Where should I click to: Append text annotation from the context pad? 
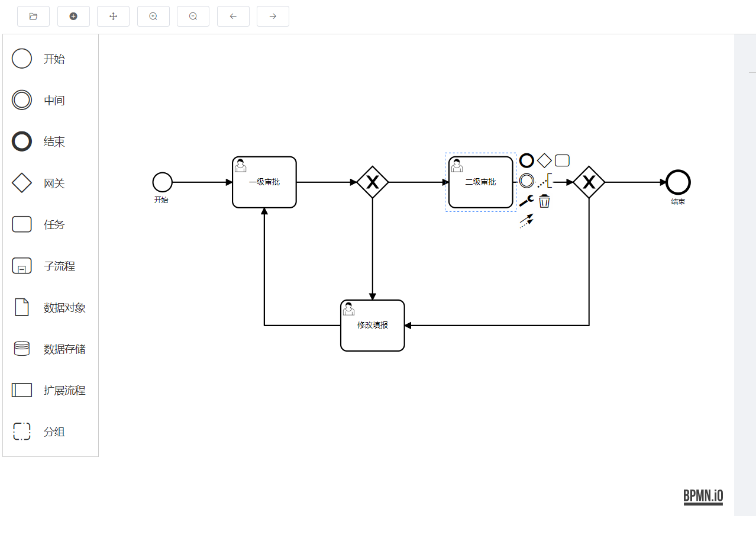[545, 181]
